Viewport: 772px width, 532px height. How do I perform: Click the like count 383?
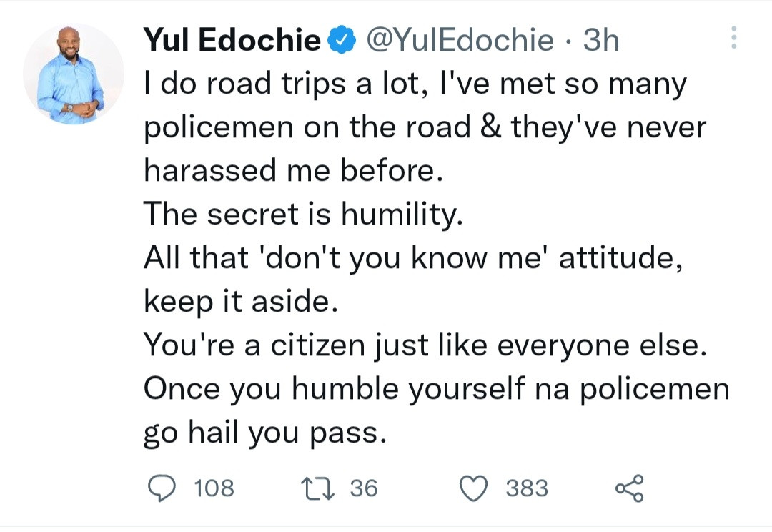[527, 488]
